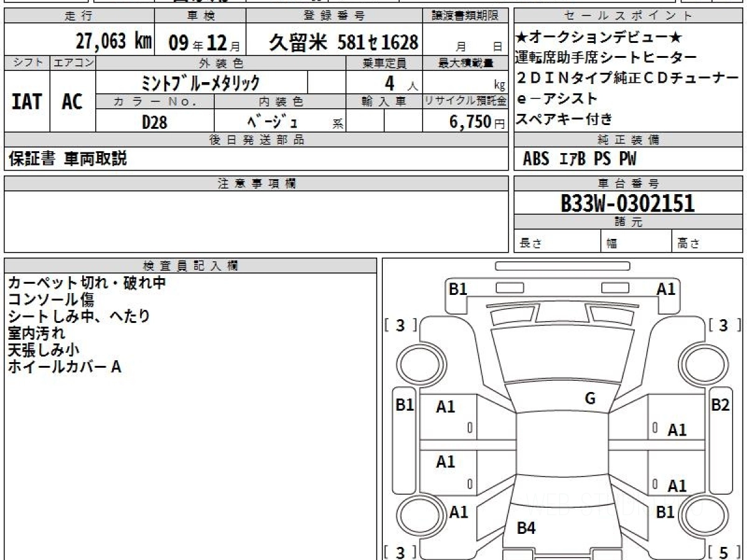The height and width of the screenshot is (560, 747).
Task: Click the 車検 header cell
Action: coord(200,16)
